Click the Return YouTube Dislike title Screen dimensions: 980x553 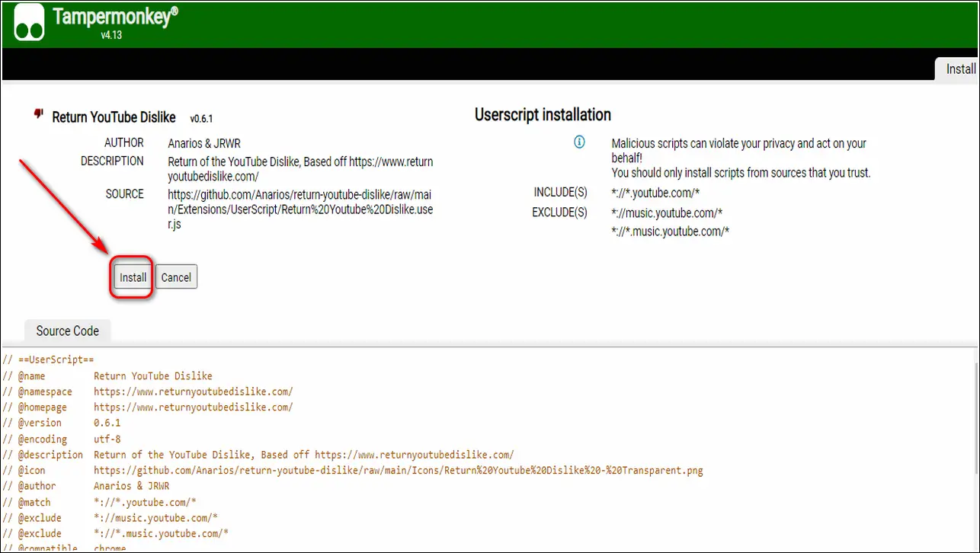(114, 117)
